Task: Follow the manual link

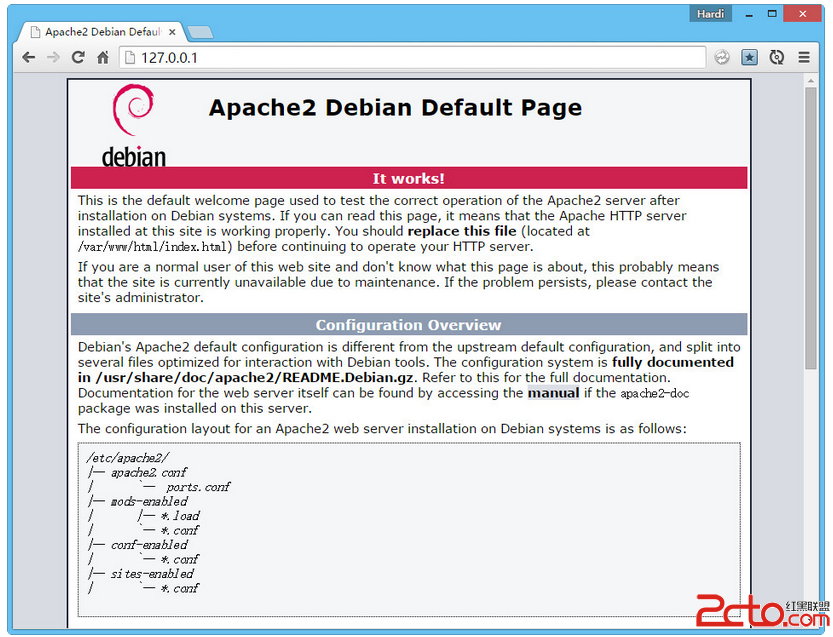Action: point(553,393)
